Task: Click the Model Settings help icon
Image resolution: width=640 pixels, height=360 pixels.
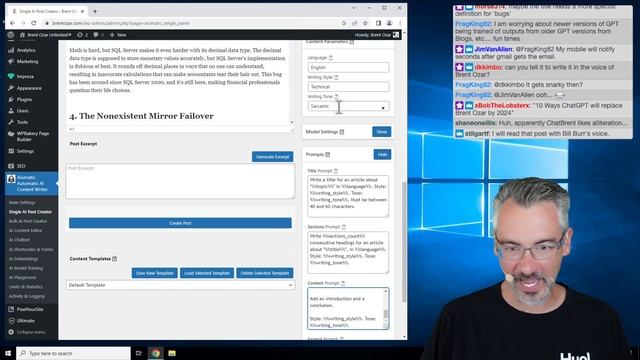Action: pyautogui.click(x=342, y=132)
